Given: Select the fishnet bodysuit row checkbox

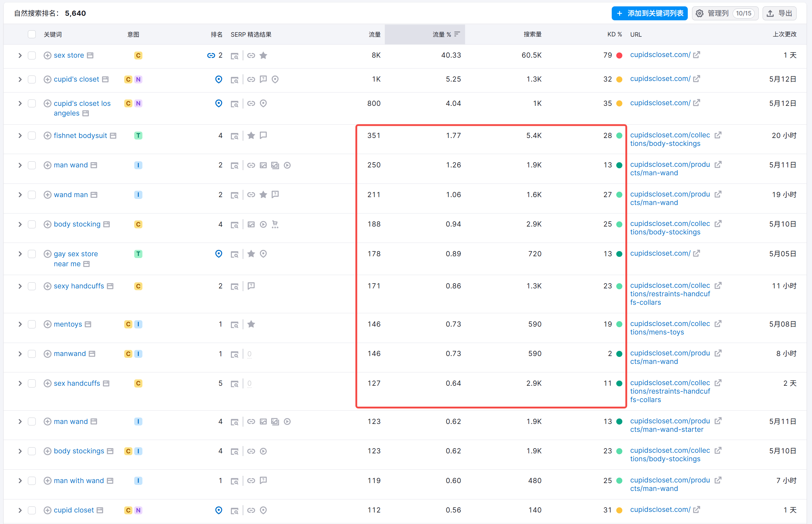Looking at the screenshot, I should point(32,136).
